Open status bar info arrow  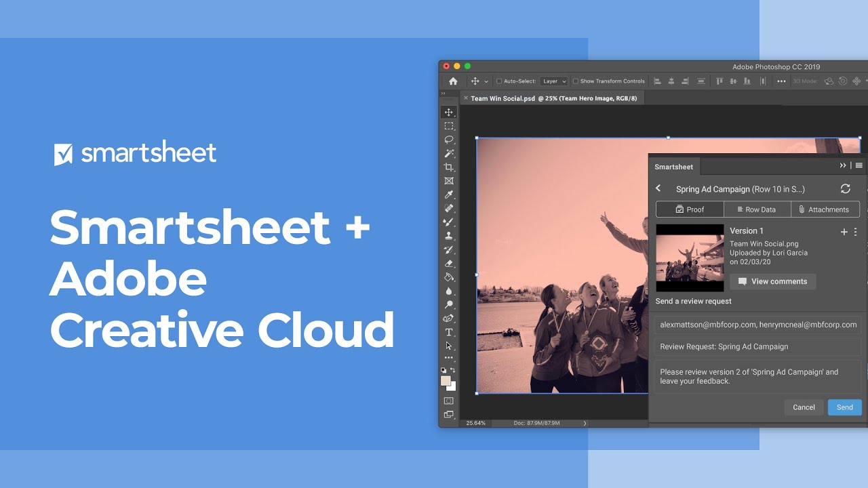coord(585,423)
